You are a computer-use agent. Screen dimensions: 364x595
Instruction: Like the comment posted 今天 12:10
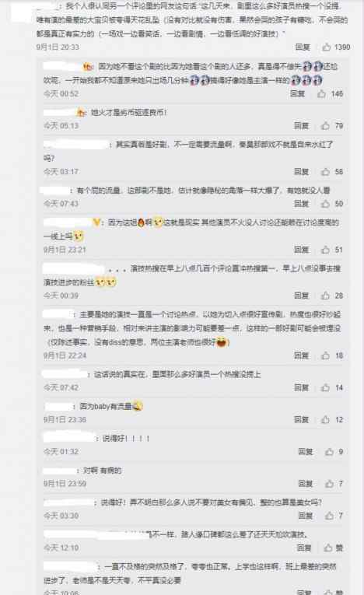[328, 548]
